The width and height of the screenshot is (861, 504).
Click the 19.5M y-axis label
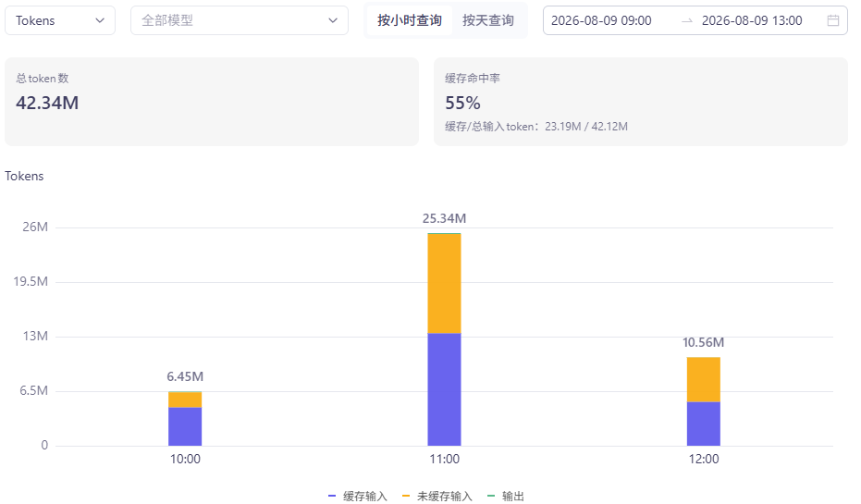[x=31, y=282]
